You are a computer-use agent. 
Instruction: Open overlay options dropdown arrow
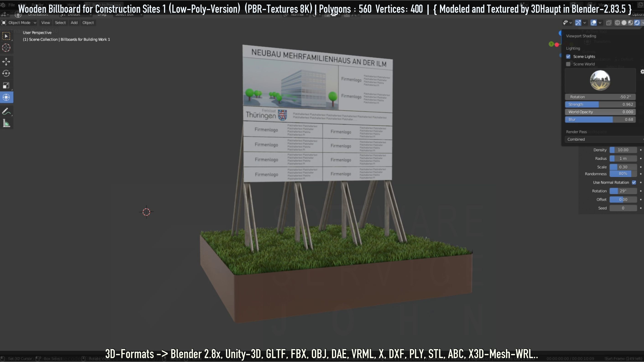click(x=600, y=23)
